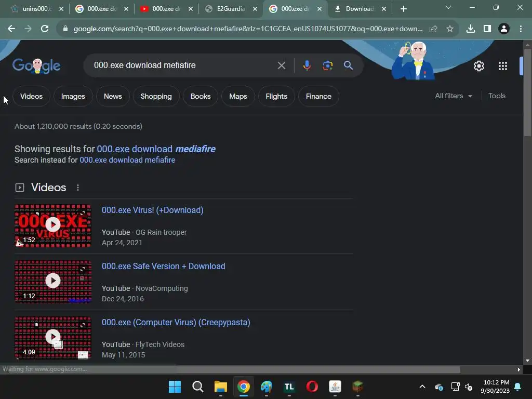Viewport: 532px width, 399px height.
Task: Open Google quick settings gear
Action: click(478, 66)
